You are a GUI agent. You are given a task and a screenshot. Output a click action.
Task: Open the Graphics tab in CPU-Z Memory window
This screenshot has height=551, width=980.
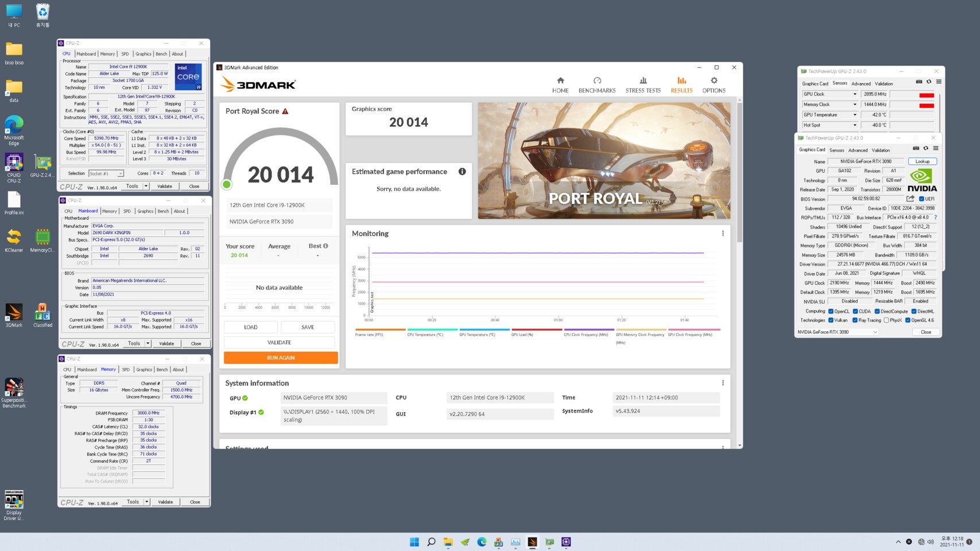(x=144, y=370)
